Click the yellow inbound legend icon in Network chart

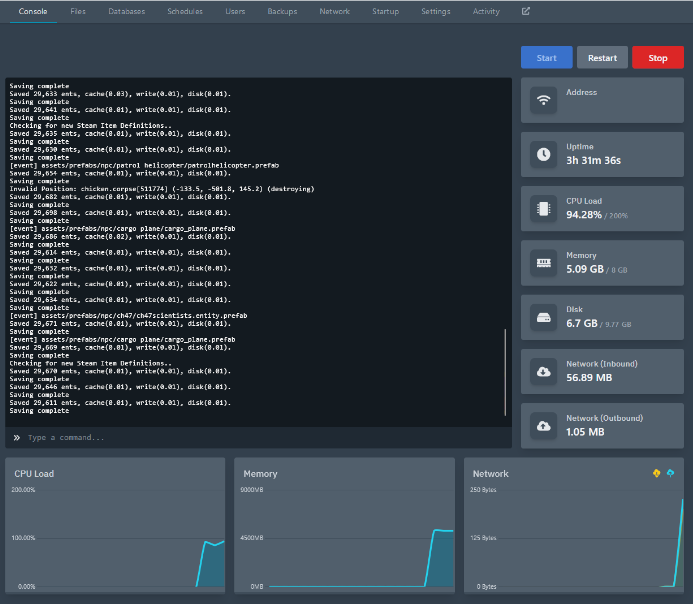pos(656,473)
